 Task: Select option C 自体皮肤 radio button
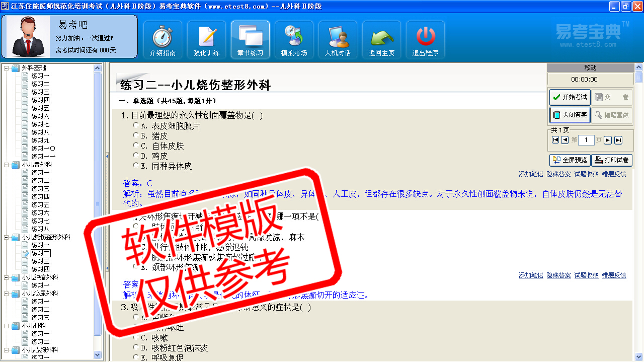[136, 146]
